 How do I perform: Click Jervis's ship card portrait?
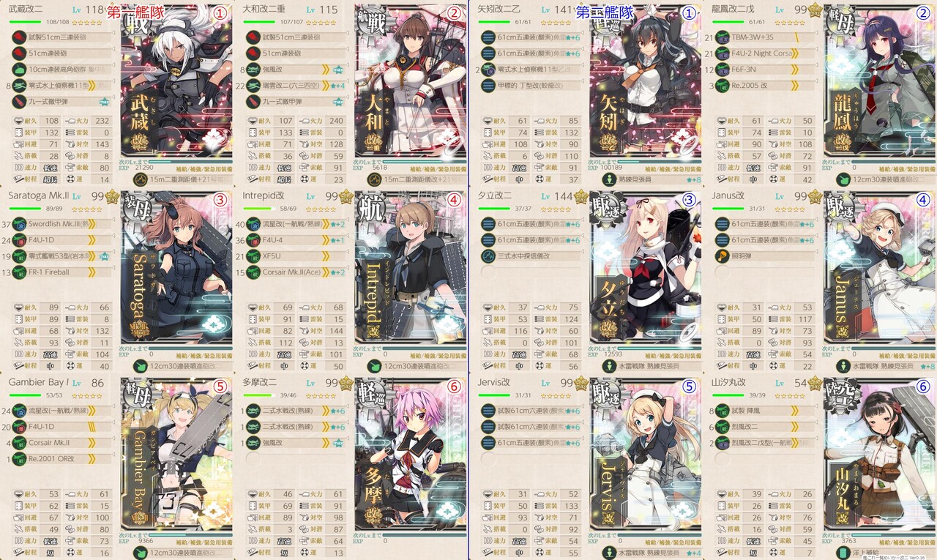[645, 460]
